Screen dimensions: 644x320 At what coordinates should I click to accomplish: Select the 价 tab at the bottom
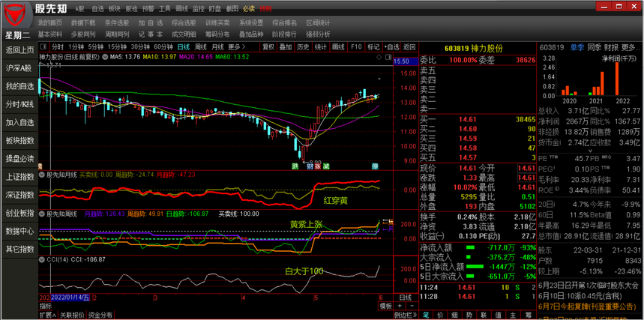(440, 315)
